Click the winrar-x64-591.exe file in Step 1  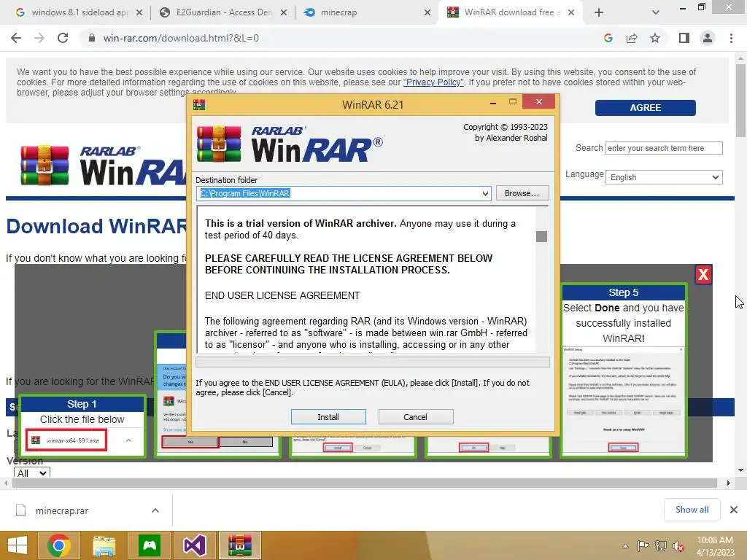[66, 440]
